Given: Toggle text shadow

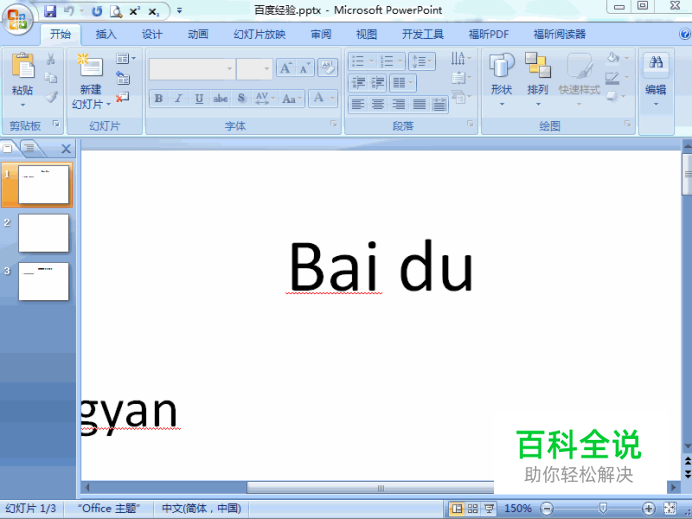Looking at the screenshot, I should (x=241, y=98).
